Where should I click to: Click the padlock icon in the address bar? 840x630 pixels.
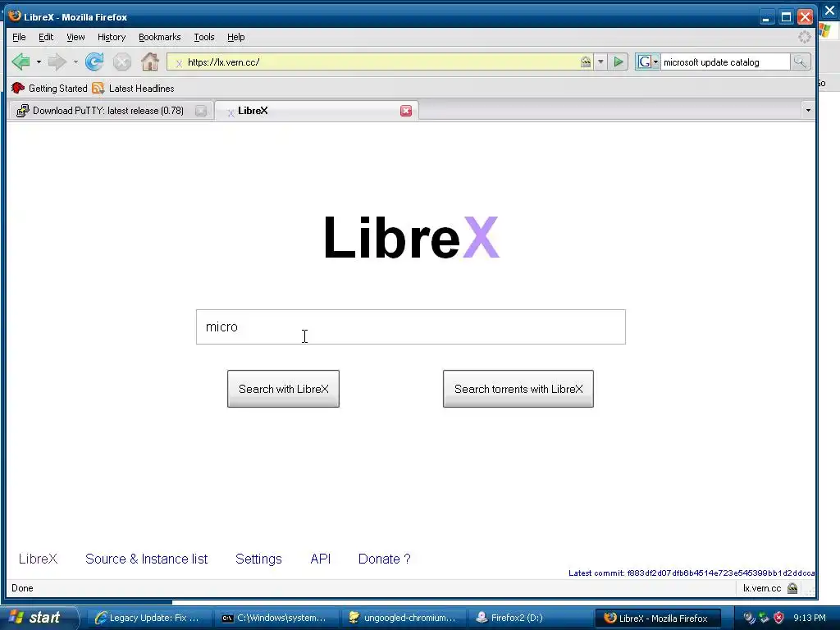(x=586, y=62)
